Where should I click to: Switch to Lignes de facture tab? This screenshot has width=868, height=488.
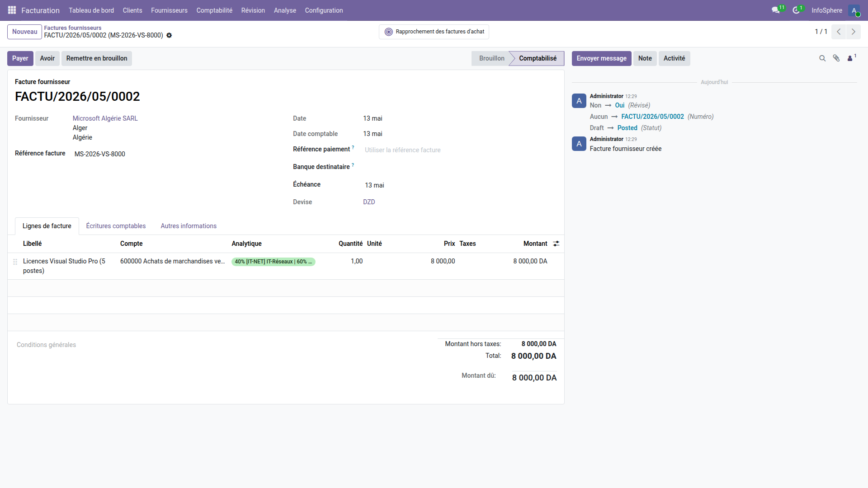pos(47,226)
